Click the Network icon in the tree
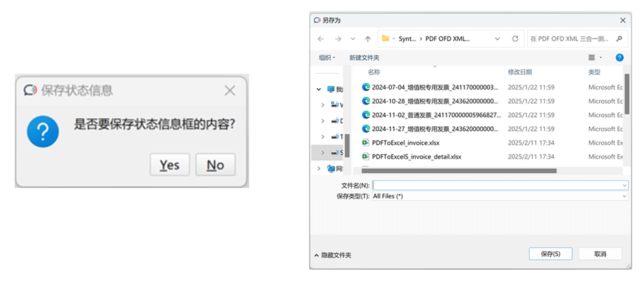This screenshot has width=644, height=282. (x=330, y=168)
